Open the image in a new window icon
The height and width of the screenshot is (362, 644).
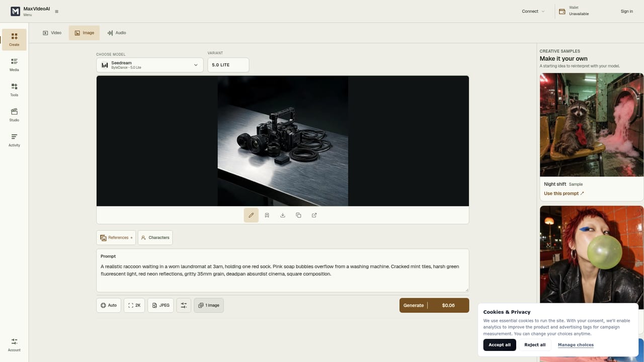tap(314, 215)
